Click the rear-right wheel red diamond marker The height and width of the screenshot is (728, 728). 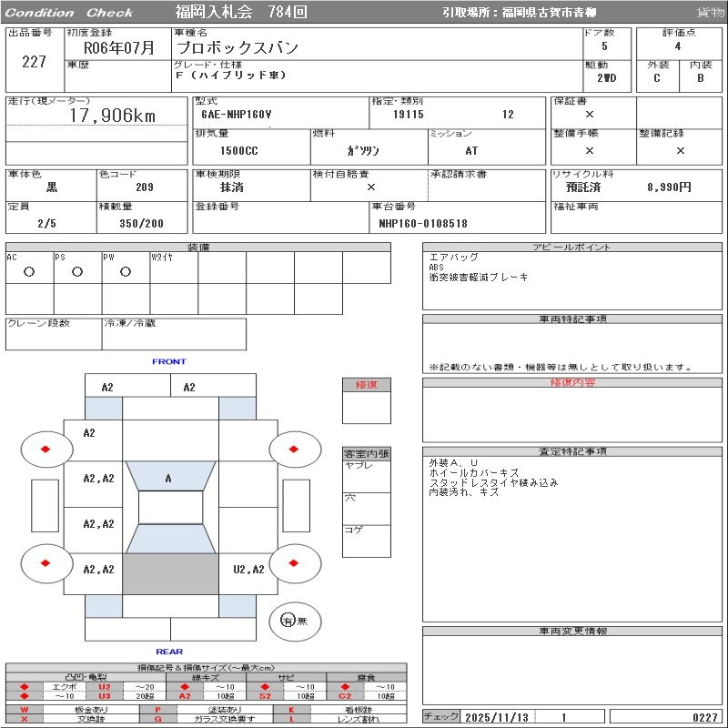294,562
